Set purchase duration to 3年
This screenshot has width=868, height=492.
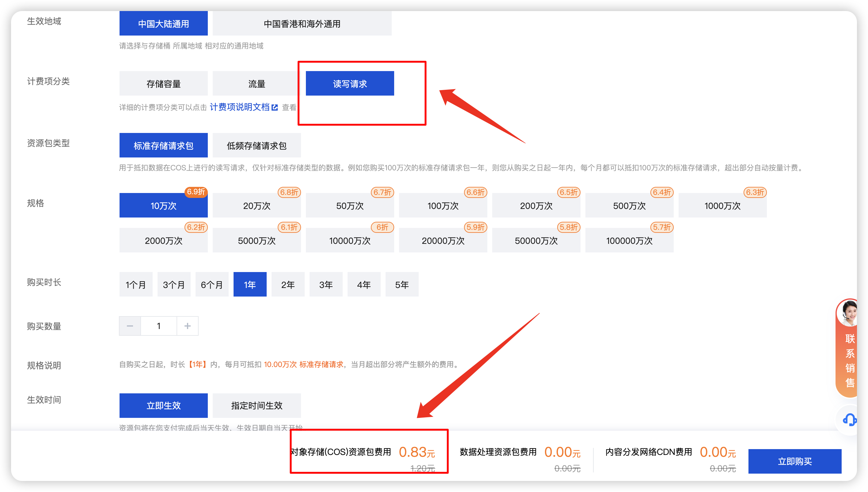click(326, 285)
